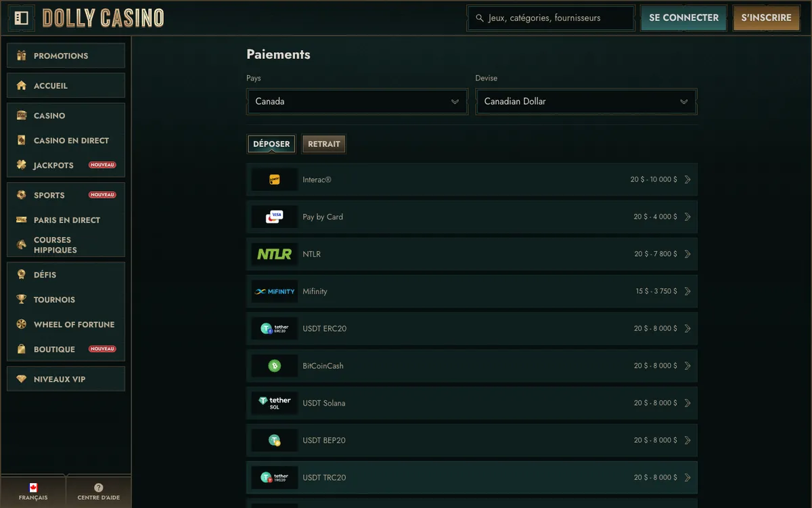This screenshot has width=812, height=508.
Task: Switch to the Retrait tab
Action: pyautogui.click(x=324, y=144)
